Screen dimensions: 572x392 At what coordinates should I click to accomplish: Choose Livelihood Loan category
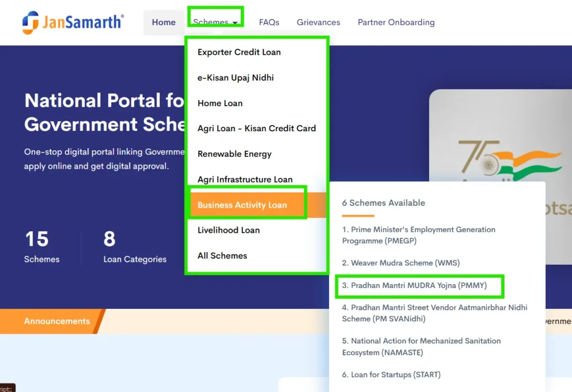click(228, 230)
